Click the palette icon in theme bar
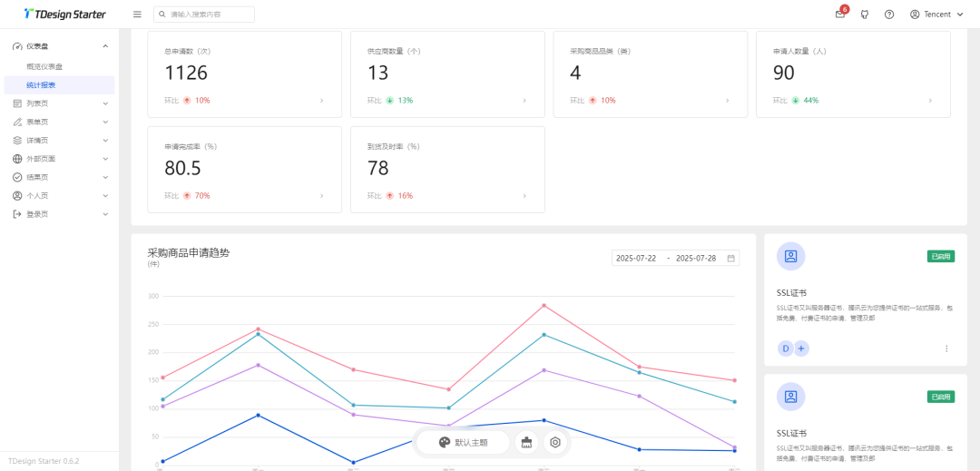The image size is (980, 471). click(x=445, y=442)
